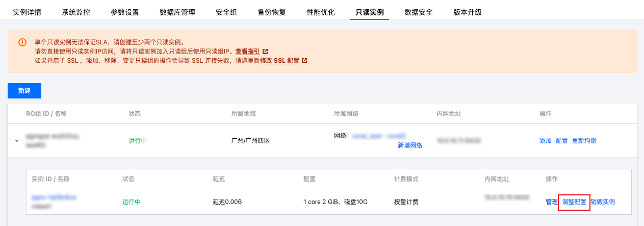Open the 数据安全 tab
Viewport: 644px width, 226px height.
click(x=419, y=12)
